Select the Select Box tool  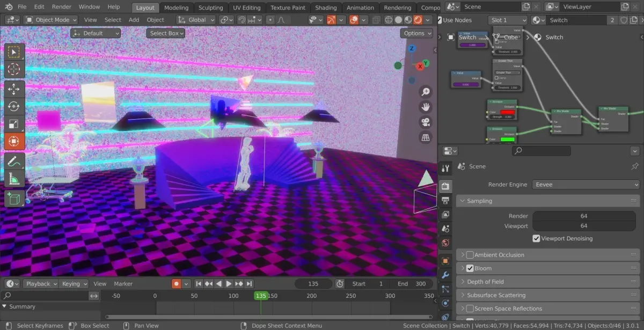(14, 52)
